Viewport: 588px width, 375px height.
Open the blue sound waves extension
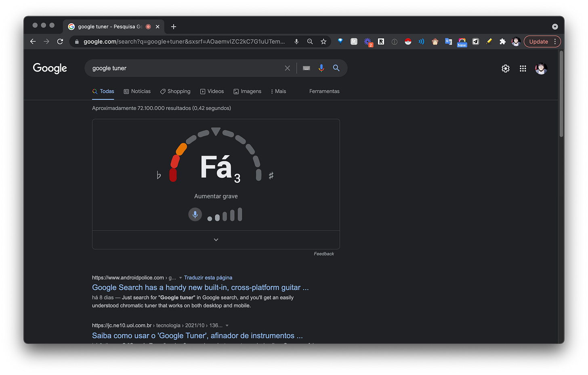[x=421, y=42]
